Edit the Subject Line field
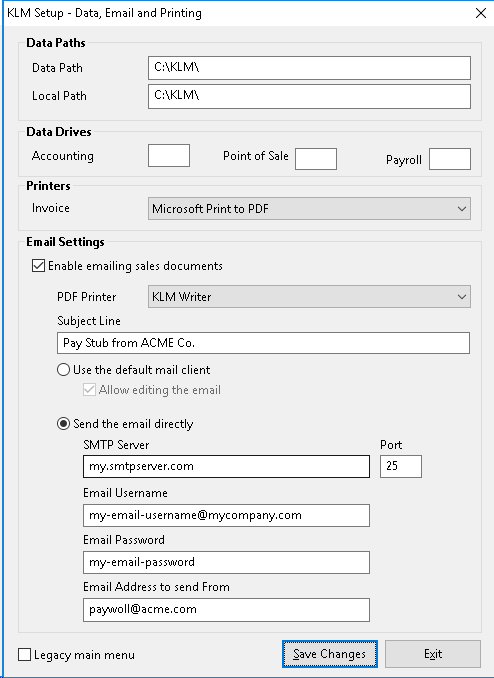 tap(263, 343)
